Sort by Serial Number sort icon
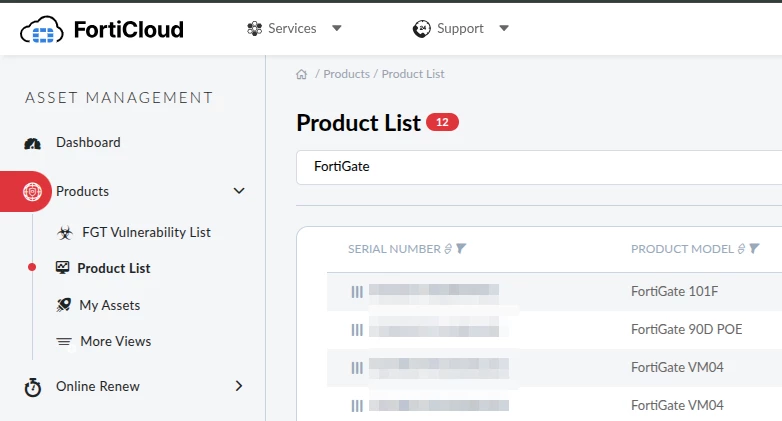The height and width of the screenshot is (421, 782). (448, 248)
